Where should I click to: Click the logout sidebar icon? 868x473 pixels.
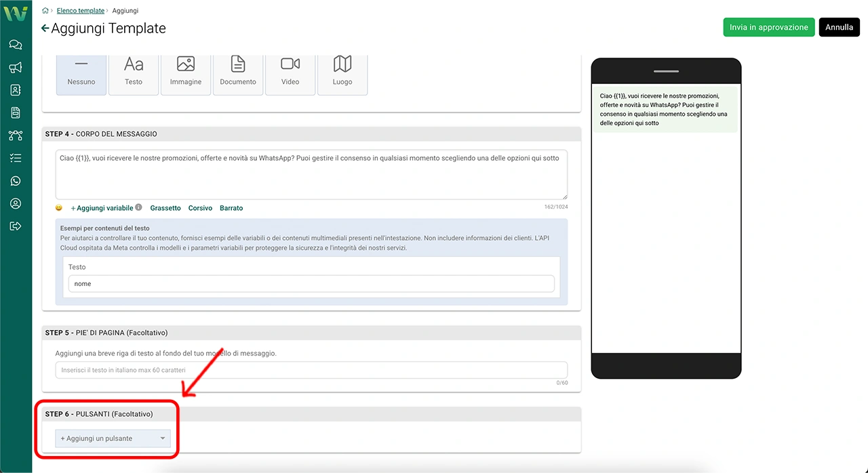pyautogui.click(x=16, y=226)
